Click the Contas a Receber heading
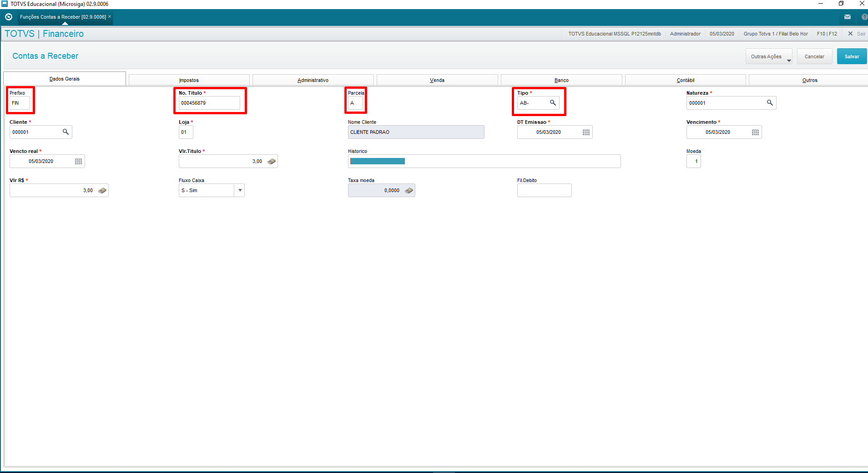This screenshot has width=868, height=473. [45, 56]
